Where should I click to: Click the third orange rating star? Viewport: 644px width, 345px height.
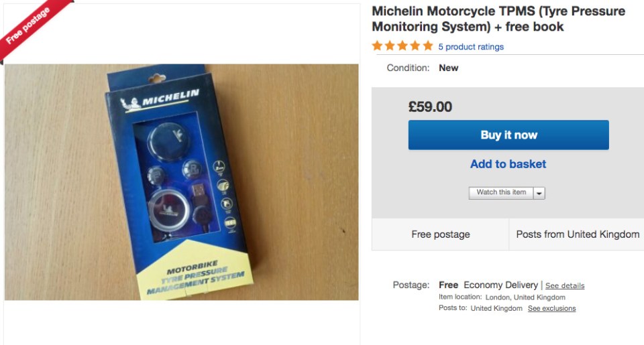[402, 46]
